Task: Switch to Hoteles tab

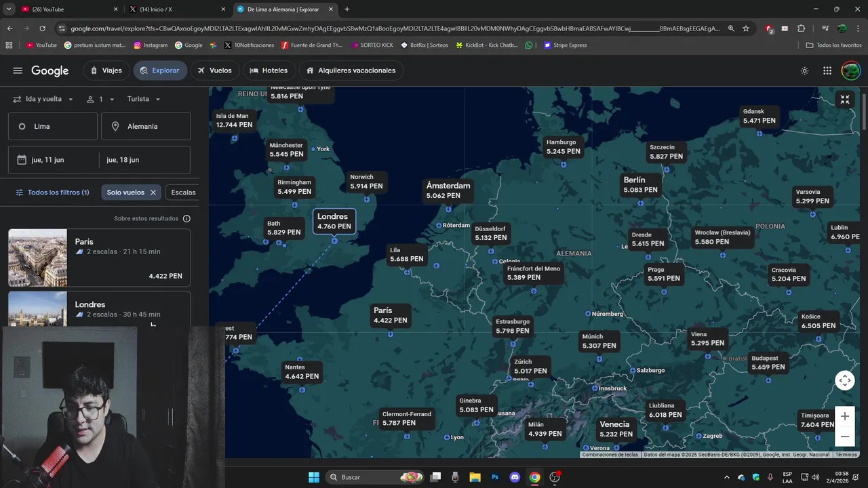Action: pyautogui.click(x=269, y=70)
